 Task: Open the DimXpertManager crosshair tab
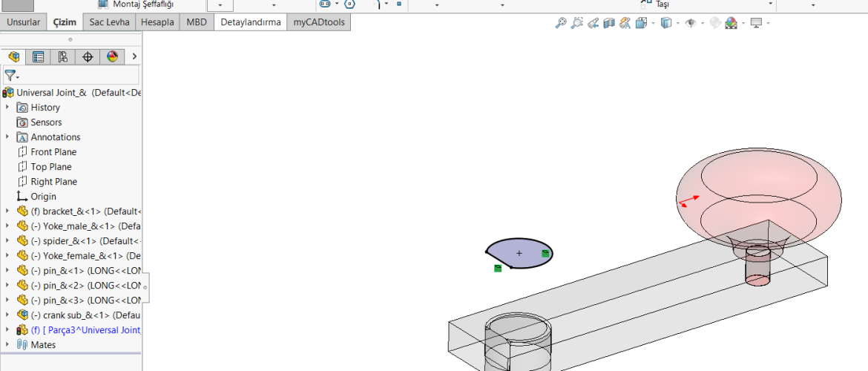click(88, 56)
